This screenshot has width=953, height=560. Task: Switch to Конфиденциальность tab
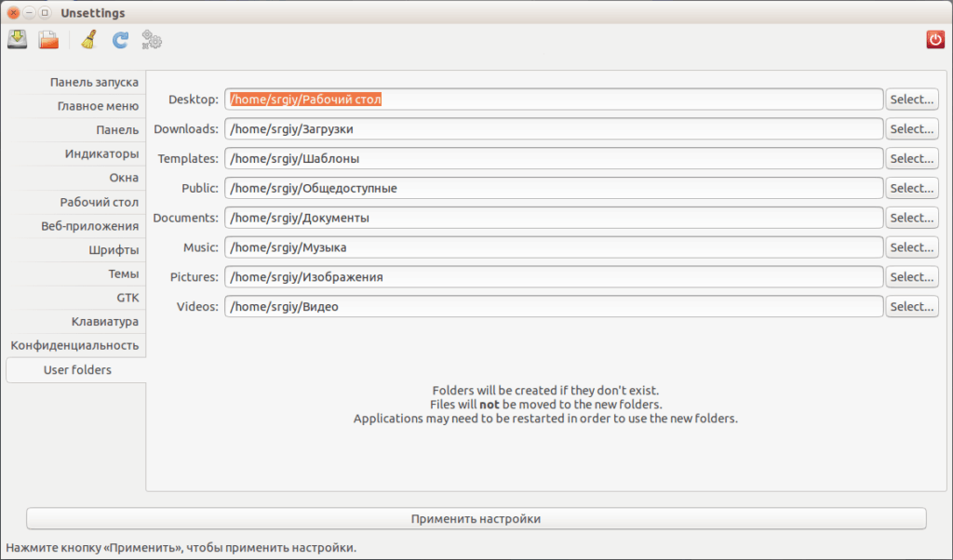(x=76, y=345)
